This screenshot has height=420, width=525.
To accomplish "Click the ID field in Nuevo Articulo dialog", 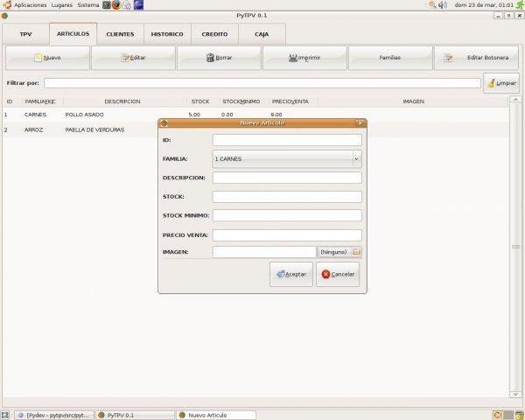I will [x=287, y=140].
